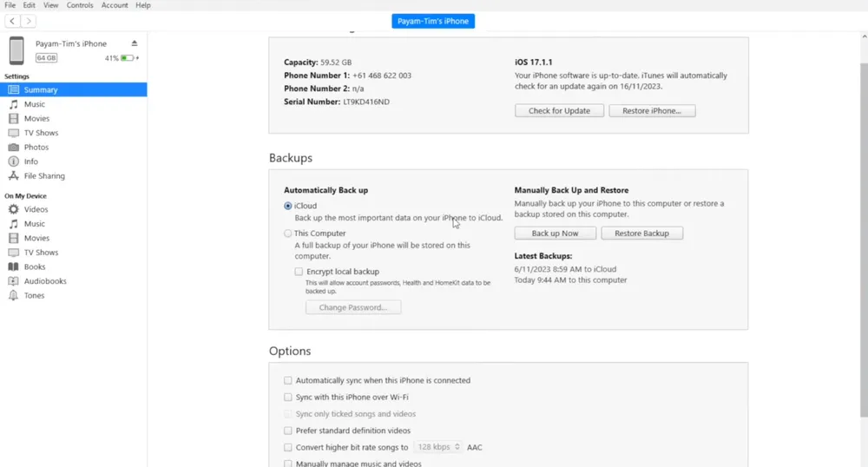Image resolution: width=868 pixels, height=467 pixels.
Task: Open the 128 kbps bit rate dropdown
Action: tap(438, 447)
